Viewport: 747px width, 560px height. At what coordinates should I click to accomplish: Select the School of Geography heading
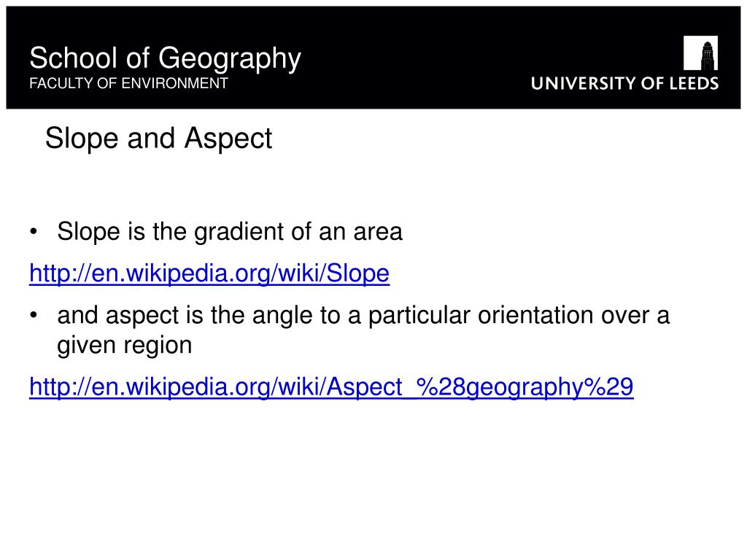(165, 58)
